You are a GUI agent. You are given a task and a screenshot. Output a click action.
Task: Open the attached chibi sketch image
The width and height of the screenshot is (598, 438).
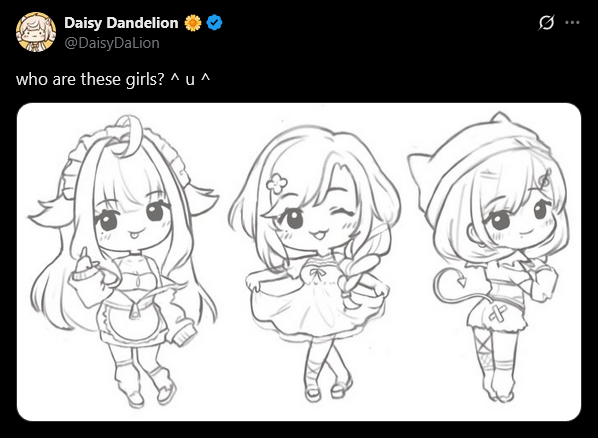click(x=299, y=262)
